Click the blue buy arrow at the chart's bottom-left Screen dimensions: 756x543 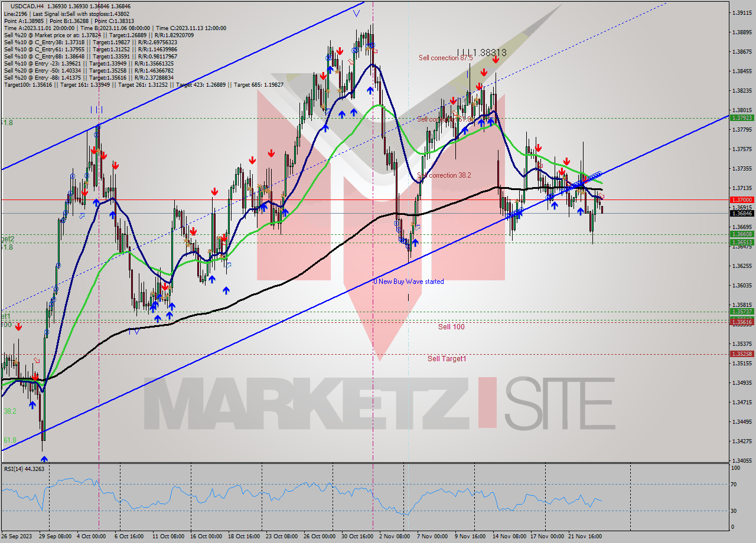(44, 459)
